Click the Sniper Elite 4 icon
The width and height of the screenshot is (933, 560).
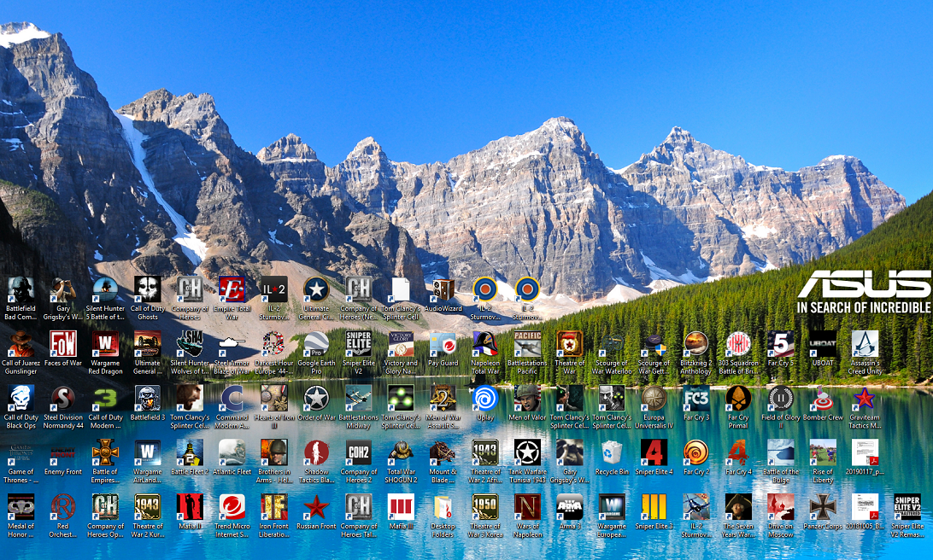click(x=654, y=453)
